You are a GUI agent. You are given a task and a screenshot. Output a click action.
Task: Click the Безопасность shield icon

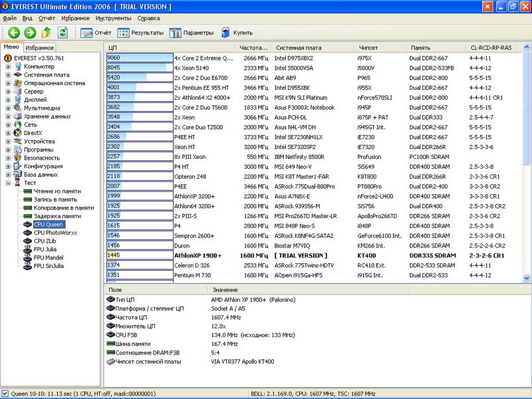coord(18,158)
